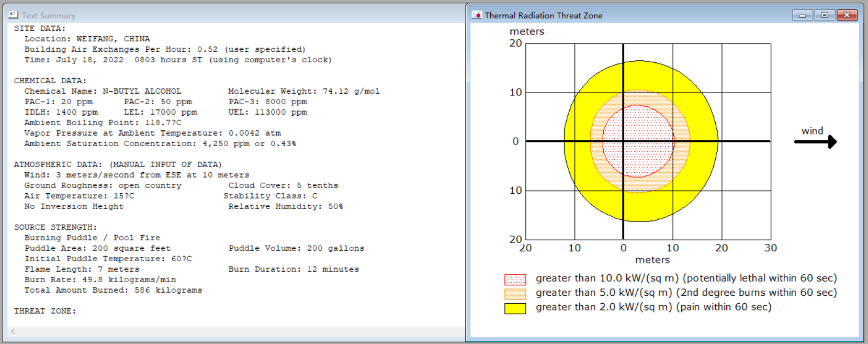Click "PAC-3: 8000 ppm" value
The image size is (868, 344).
pyautogui.click(x=268, y=102)
